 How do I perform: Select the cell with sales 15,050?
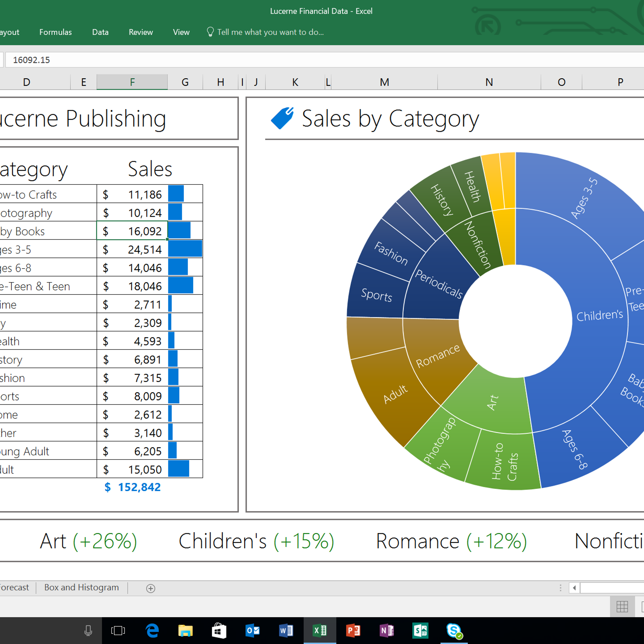(132, 469)
